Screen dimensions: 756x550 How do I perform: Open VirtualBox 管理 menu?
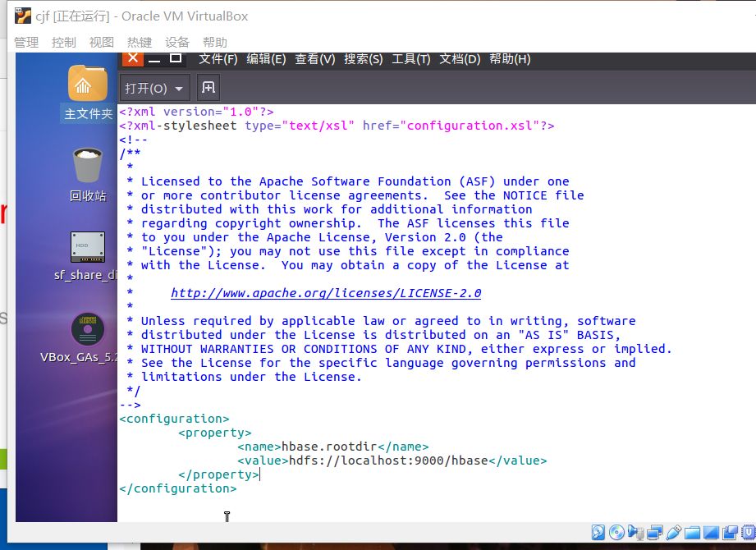26,43
